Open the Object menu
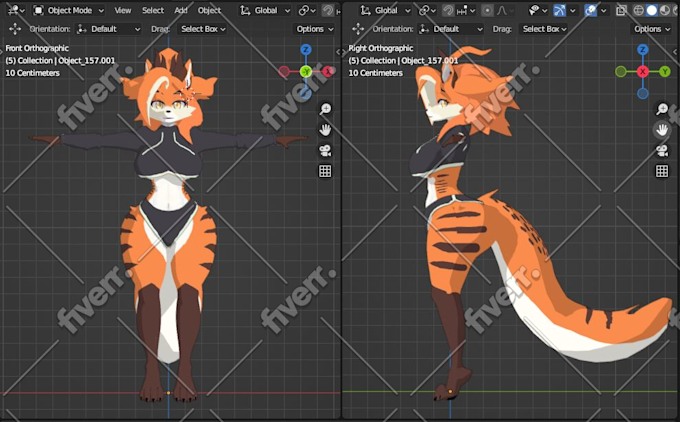Screen dimensions: 680x422 209,10
